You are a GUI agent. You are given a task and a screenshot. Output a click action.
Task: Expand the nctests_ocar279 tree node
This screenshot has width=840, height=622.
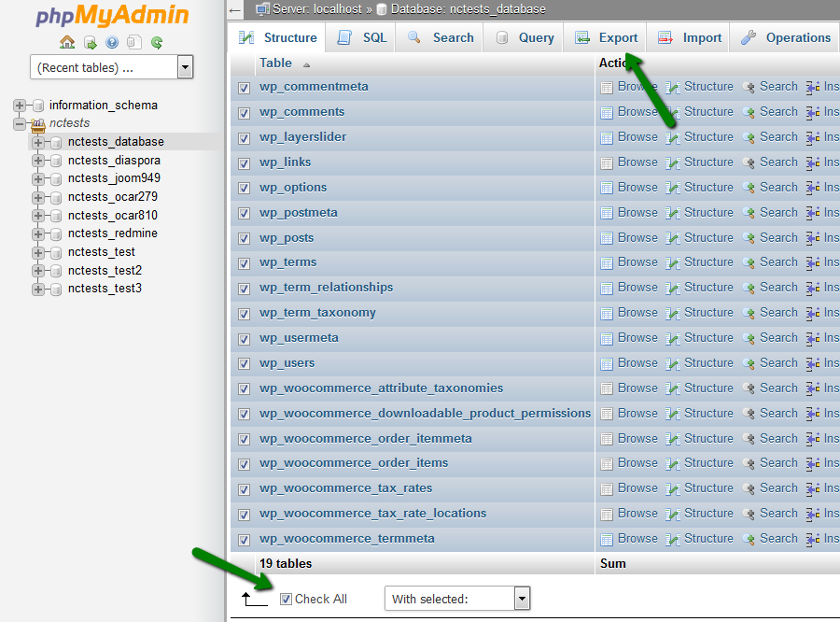coord(38,197)
